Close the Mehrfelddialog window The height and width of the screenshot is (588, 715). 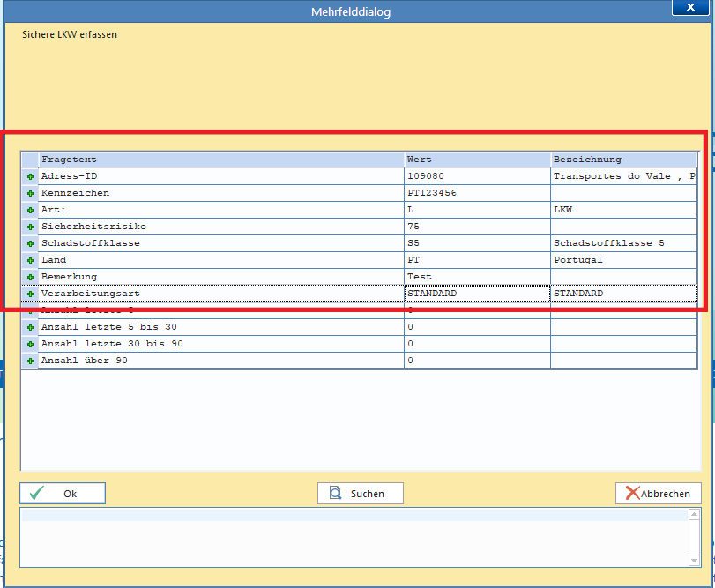tap(690, 7)
